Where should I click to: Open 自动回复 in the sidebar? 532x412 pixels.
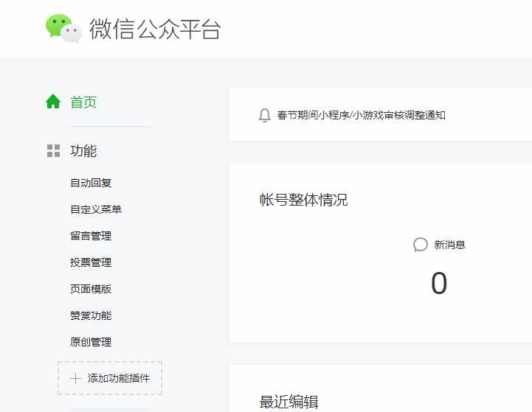(x=91, y=183)
